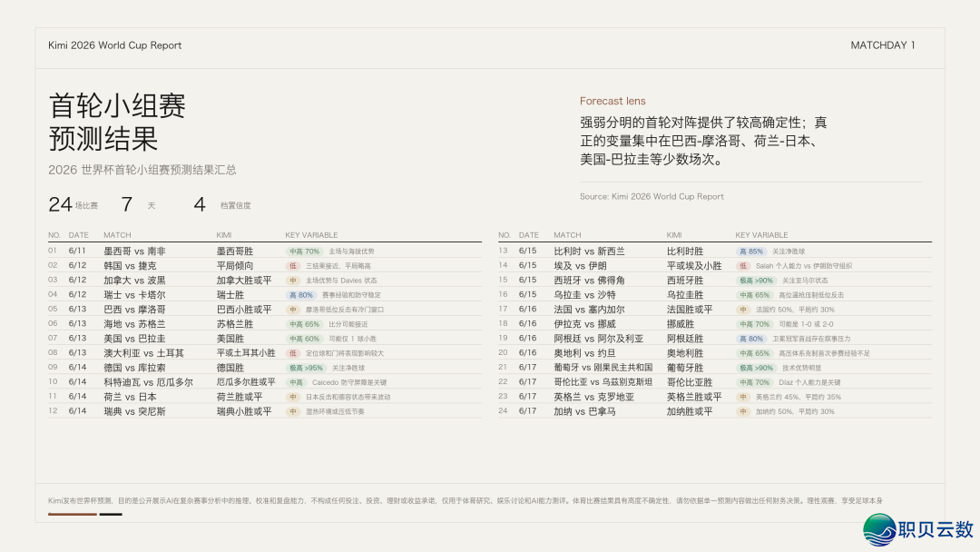Click the note 'Caicedo 防守屏障是关键'

[349, 382]
